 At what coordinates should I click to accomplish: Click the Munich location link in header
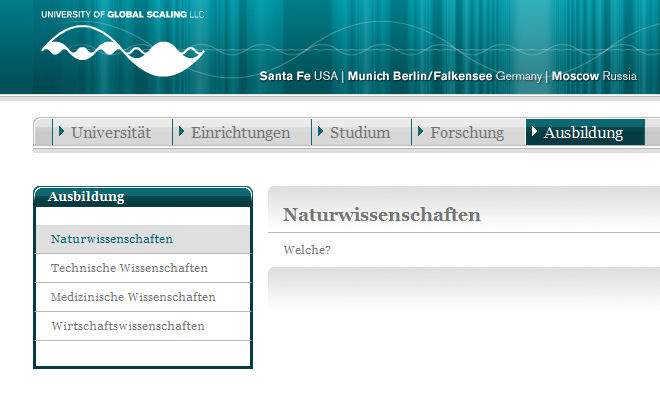point(370,76)
